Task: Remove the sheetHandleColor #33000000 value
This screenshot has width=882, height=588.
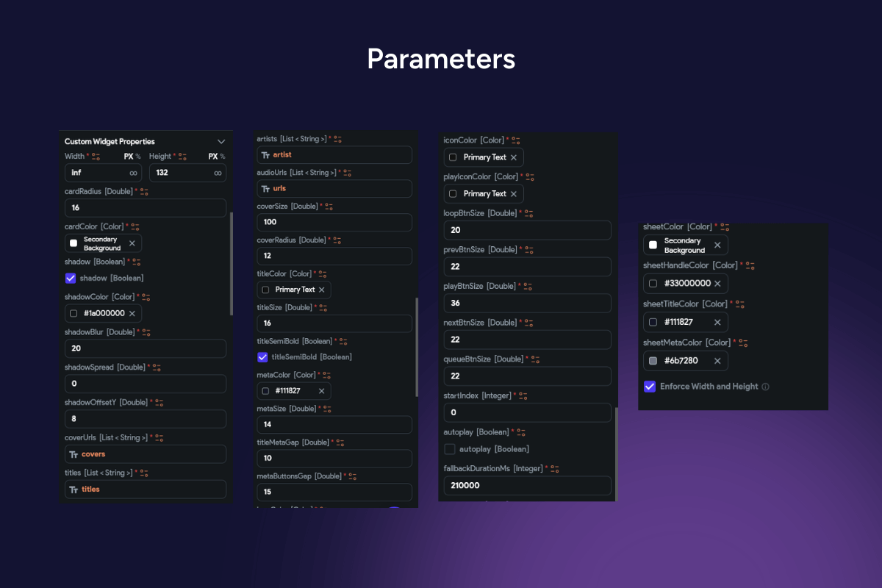Action: (717, 284)
